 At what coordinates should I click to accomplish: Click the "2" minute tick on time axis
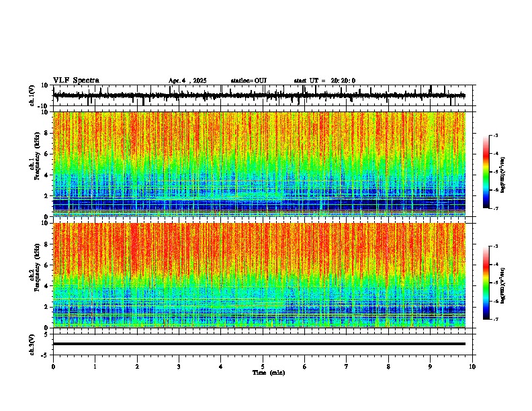click(x=137, y=367)
